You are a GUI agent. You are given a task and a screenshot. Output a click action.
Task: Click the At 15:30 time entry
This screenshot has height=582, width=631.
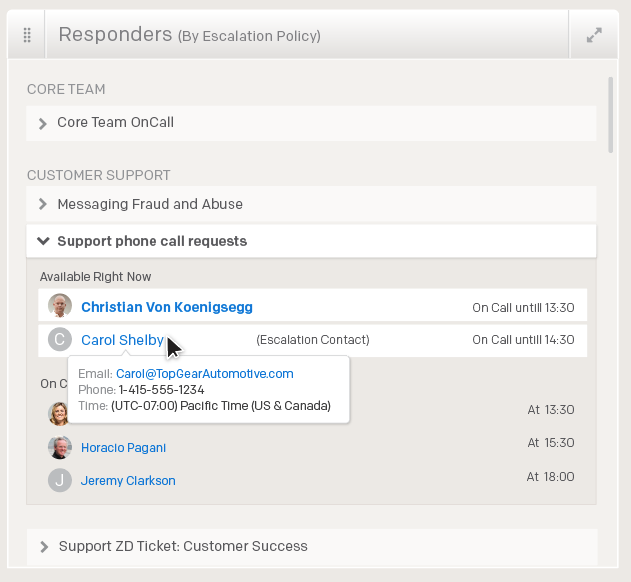click(x=551, y=443)
